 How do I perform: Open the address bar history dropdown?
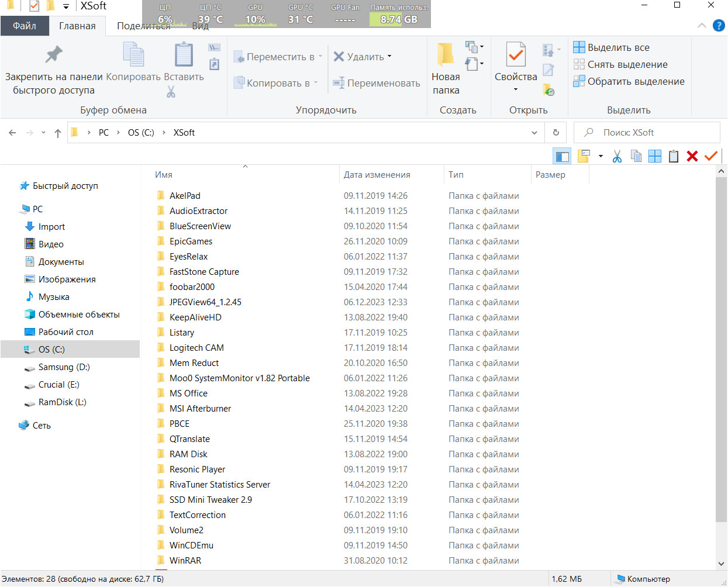pyautogui.click(x=534, y=133)
